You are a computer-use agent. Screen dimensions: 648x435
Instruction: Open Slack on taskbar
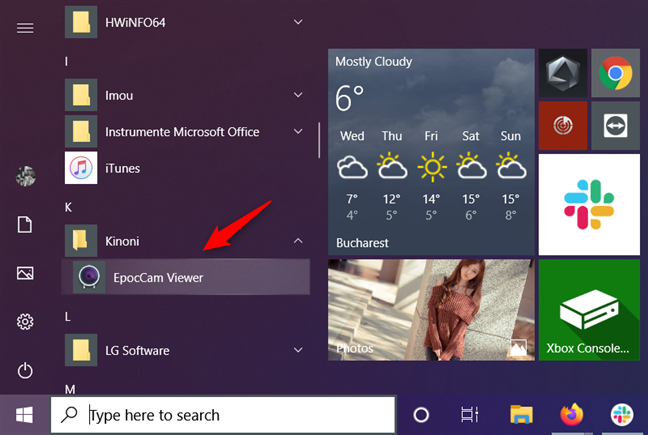pyautogui.click(x=622, y=415)
